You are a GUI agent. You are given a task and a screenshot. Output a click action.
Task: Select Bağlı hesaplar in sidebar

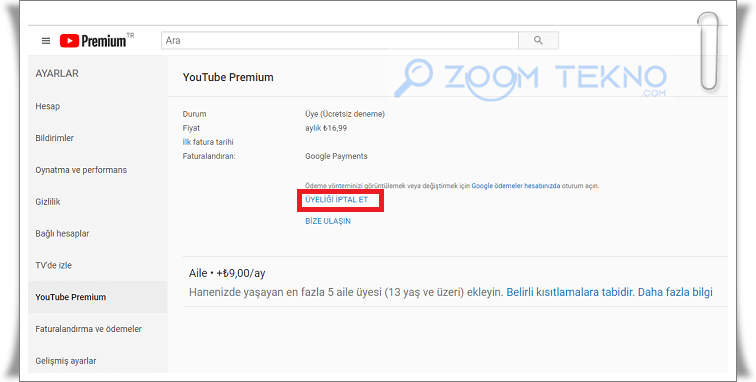click(x=62, y=233)
